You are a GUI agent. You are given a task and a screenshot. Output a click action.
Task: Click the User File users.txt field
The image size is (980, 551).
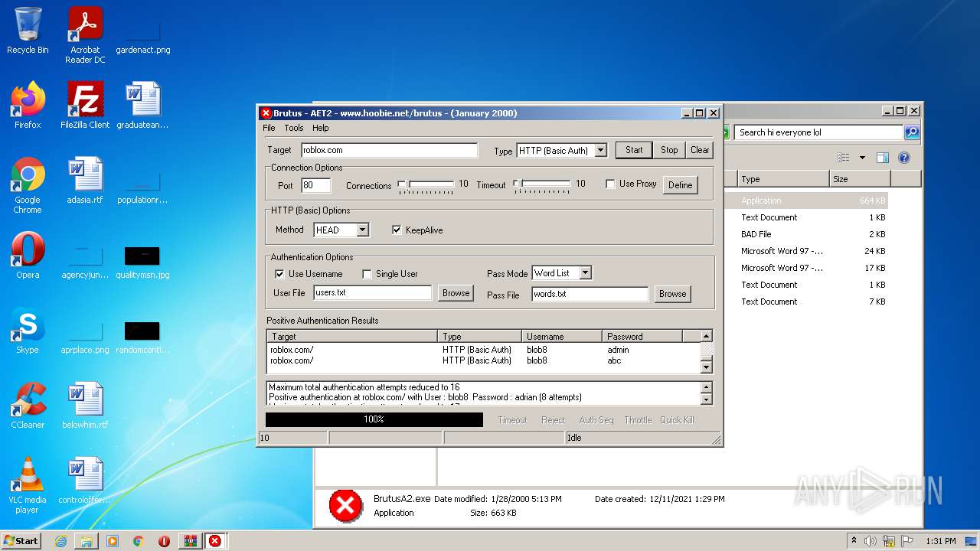[373, 292]
